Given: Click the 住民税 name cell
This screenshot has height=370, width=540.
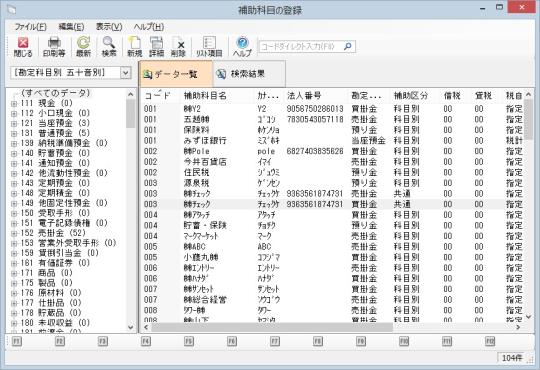Looking at the screenshot, I should (196, 172).
